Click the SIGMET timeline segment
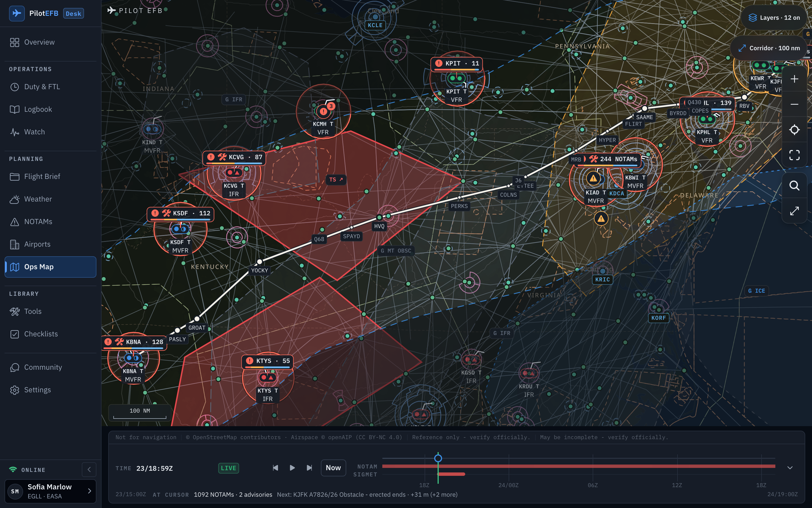 452,474
